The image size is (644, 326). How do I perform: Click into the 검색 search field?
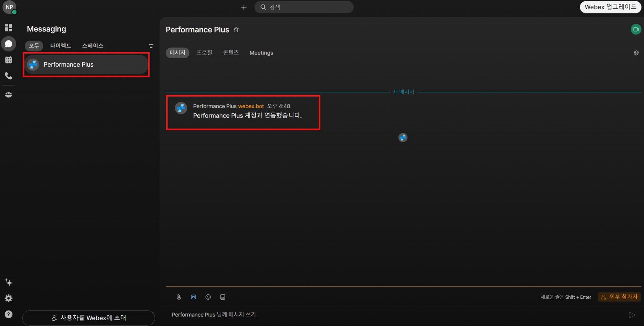304,7
